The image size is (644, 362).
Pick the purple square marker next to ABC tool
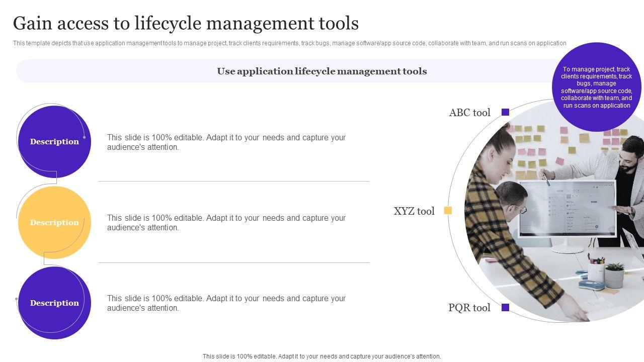[x=506, y=112]
